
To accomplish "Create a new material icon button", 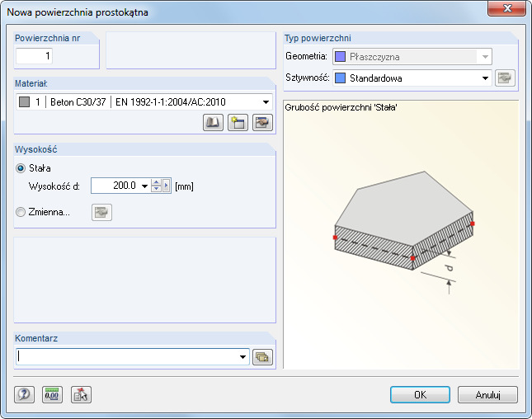I will coord(238,122).
